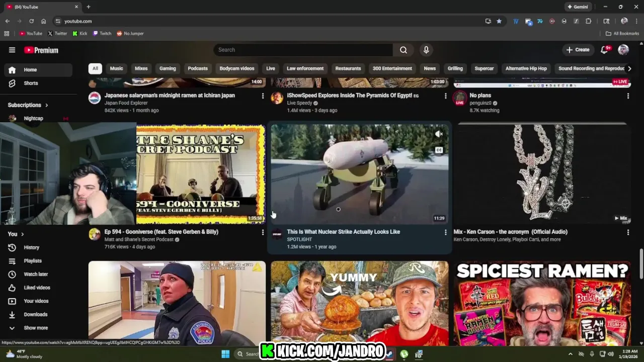Open the Gooniverse podcast thumbnail
Viewport: 644px width, 362px height.
click(x=201, y=174)
